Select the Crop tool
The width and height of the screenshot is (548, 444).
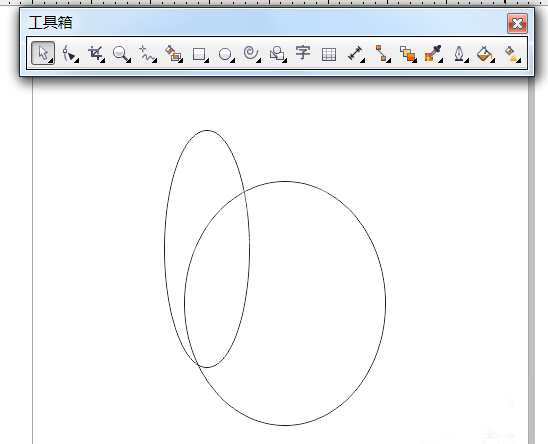click(x=96, y=54)
